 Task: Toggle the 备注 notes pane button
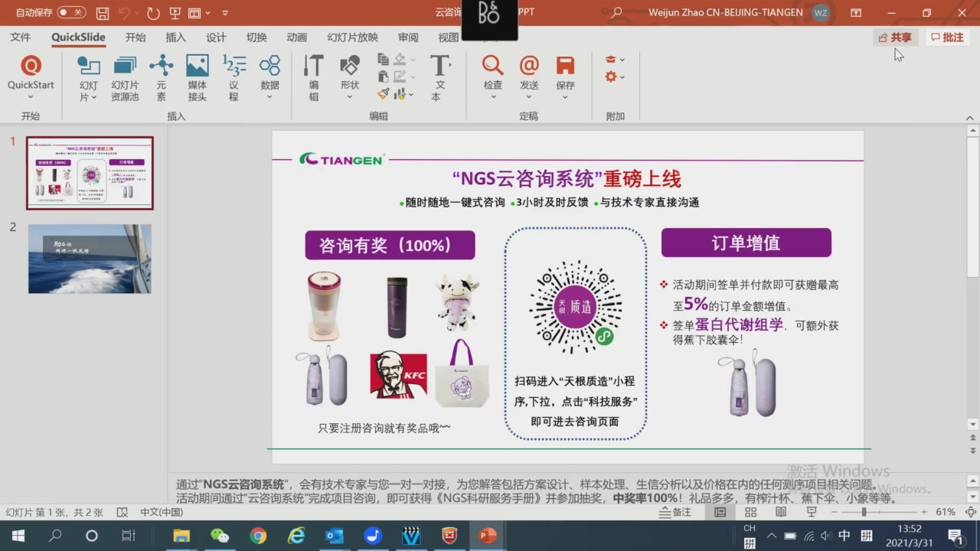[x=676, y=512]
